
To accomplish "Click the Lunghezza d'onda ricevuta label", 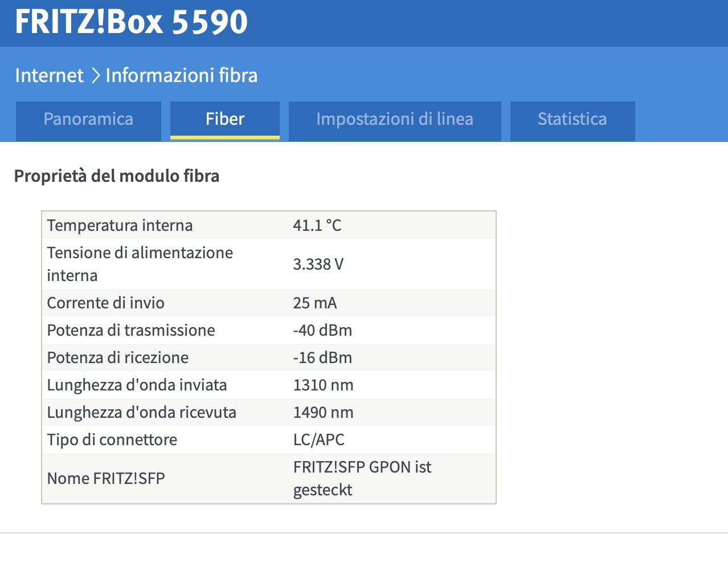I will coord(142,412).
